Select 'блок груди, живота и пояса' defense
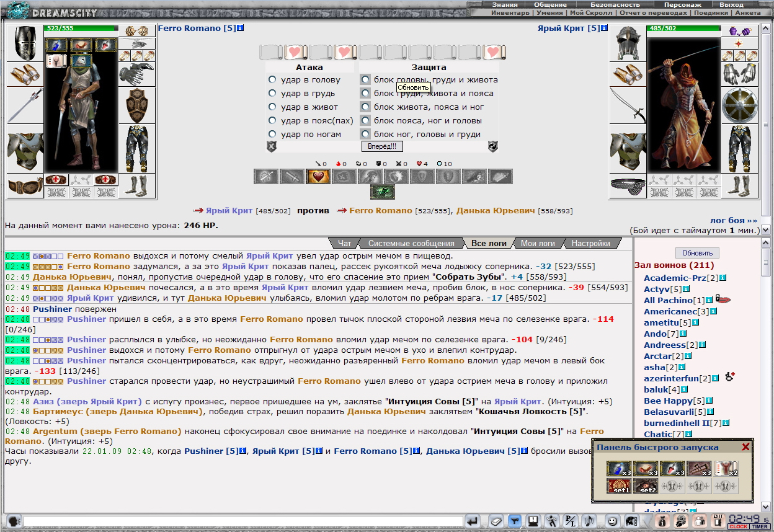Image resolution: width=774 pixels, height=532 pixels. tap(366, 94)
